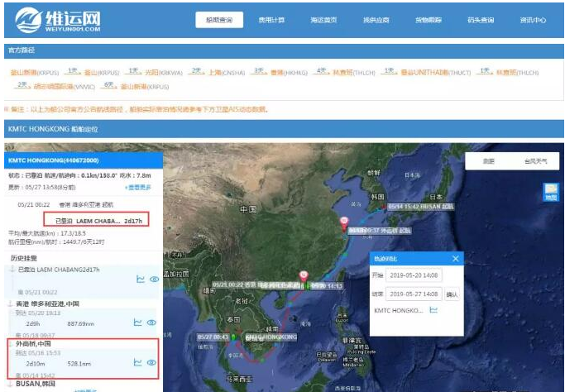
Task: Toggle track visibility for LAEM CHABANG row
Action: [154, 280]
